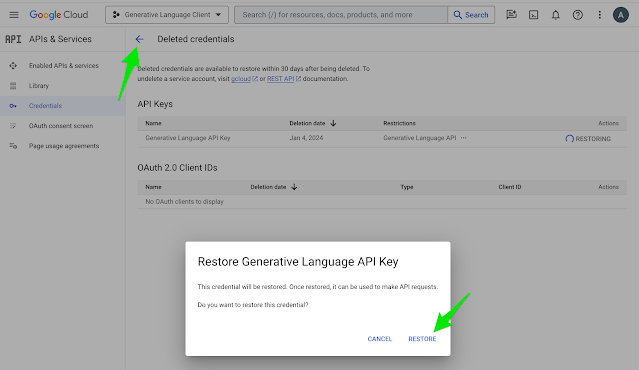Open the main navigation hamburger menu
Image resolution: width=639 pixels, height=370 pixels.
tap(14, 15)
